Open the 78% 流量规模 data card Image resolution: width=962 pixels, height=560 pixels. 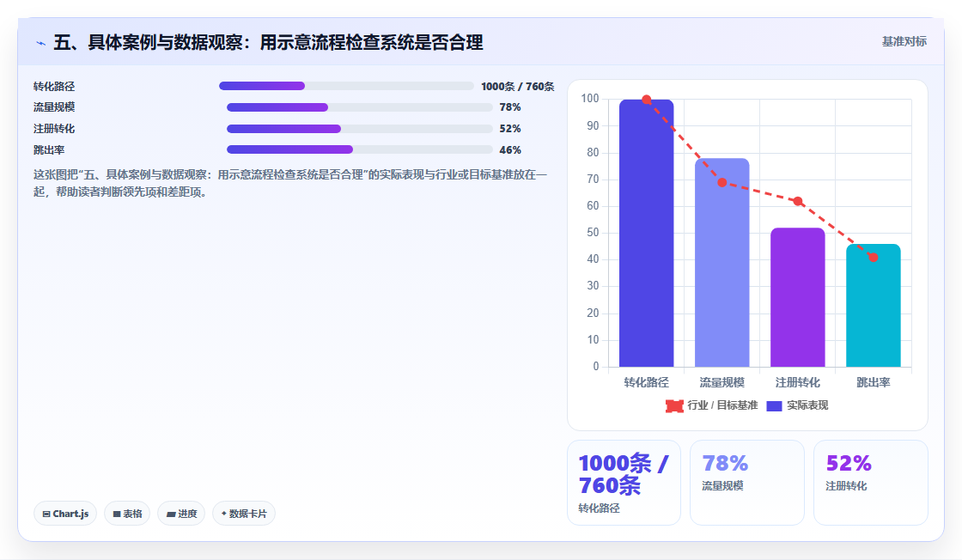[x=747, y=483]
